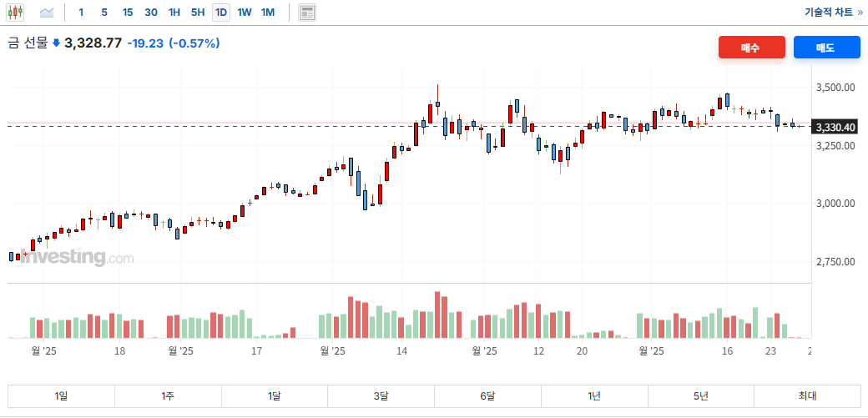
Task: Switch to the area chart icon
Action: pyautogui.click(x=47, y=13)
